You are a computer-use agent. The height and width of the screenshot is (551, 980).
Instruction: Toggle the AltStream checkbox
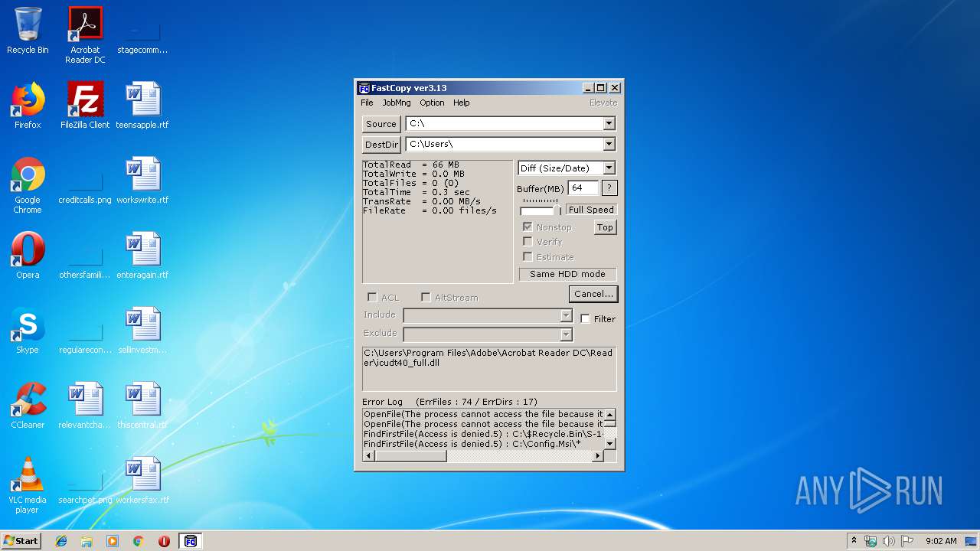coord(426,297)
